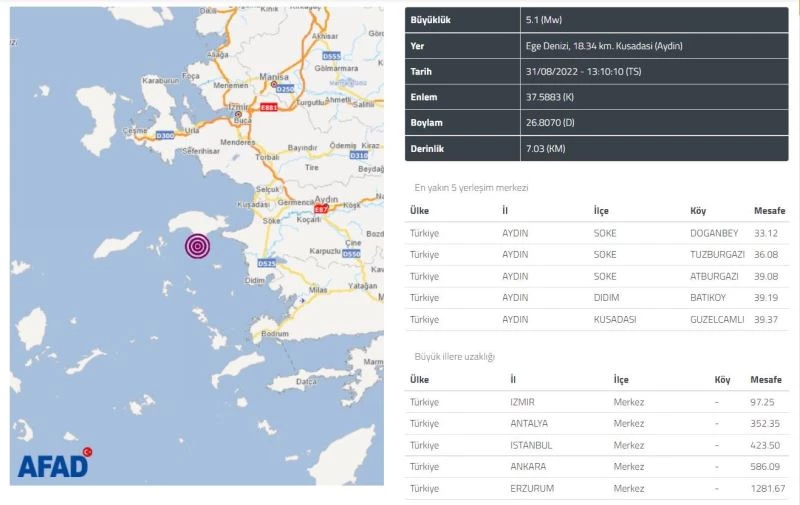800x505 pixels.
Task: Click the AFAD logo on map
Action: pyautogui.click(x=53, y=465)
